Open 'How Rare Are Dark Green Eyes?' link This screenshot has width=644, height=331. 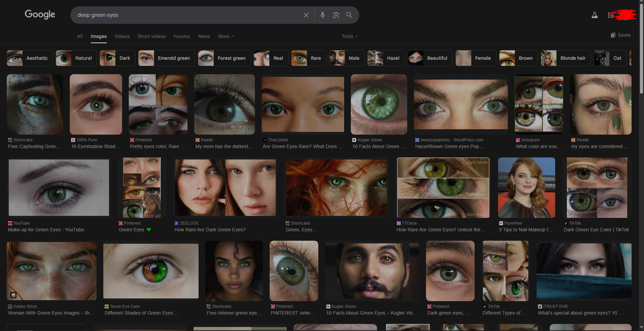(210, 230)
